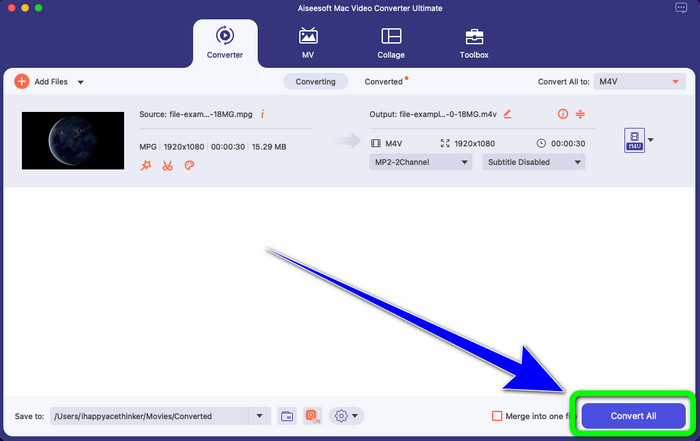The image size is (700, 441).
Task: Click the output media info icon
Action: pyautogui.click(x=562, y=114)
